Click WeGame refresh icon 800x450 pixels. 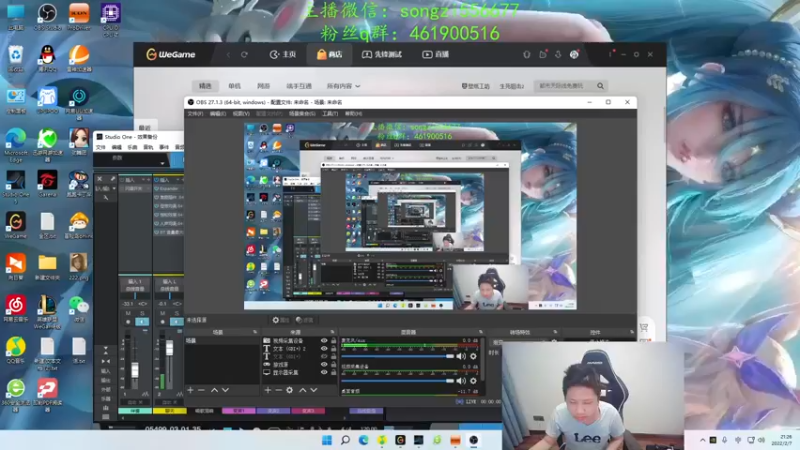pyautogui.click(x=244, y=55)
